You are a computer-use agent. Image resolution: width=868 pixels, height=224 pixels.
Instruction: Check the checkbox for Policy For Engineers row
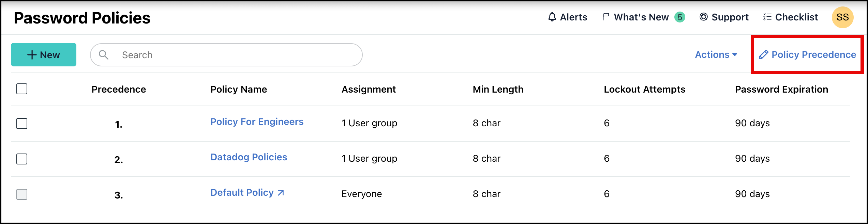click(21, 124)
